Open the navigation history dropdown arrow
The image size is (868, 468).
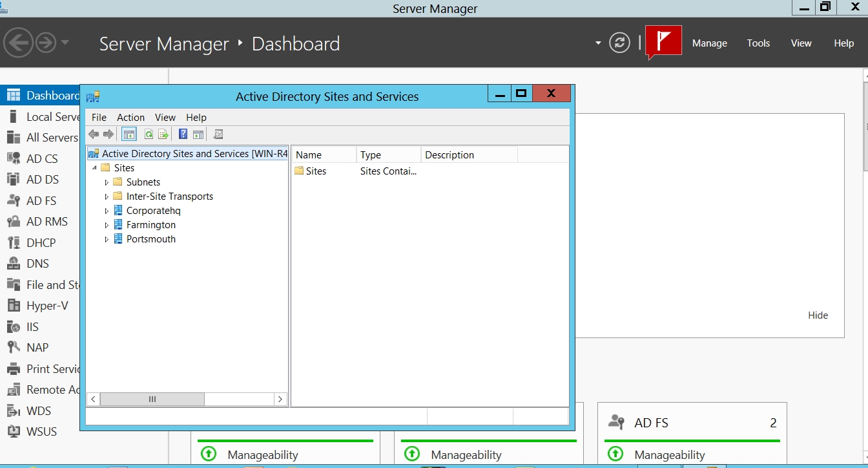point(65,43)
